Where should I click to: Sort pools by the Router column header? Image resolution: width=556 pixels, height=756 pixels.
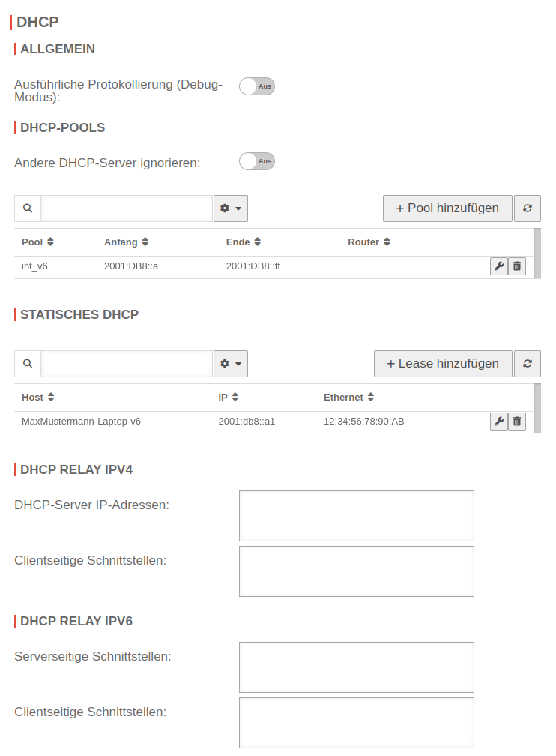pos(369,242)
